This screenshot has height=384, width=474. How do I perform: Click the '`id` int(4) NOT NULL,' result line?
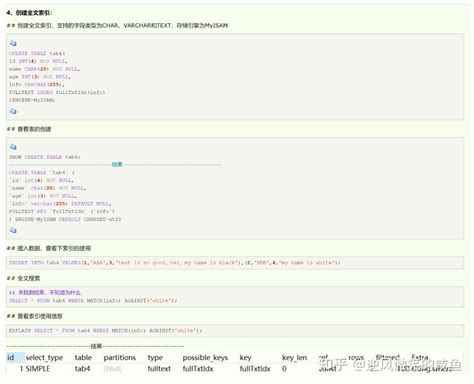41,180
